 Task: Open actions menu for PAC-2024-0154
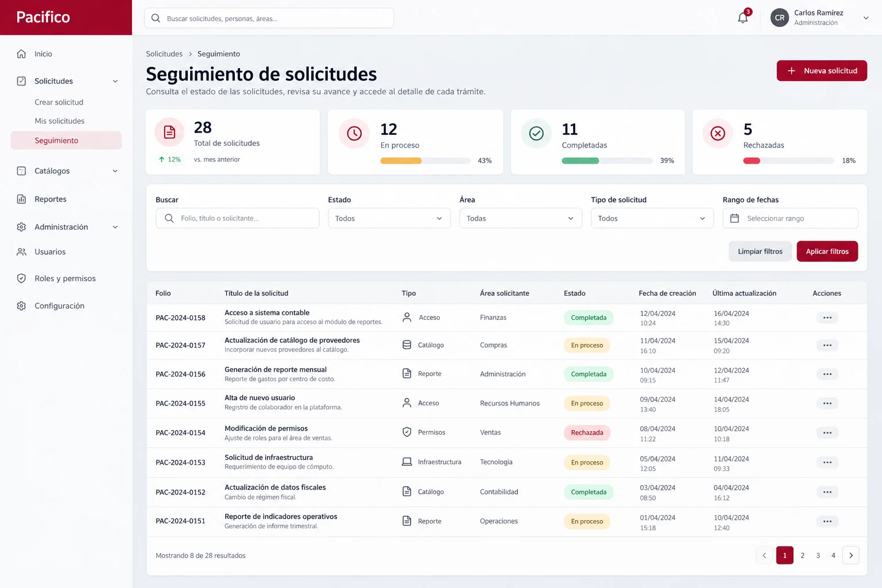coord(827,432)
